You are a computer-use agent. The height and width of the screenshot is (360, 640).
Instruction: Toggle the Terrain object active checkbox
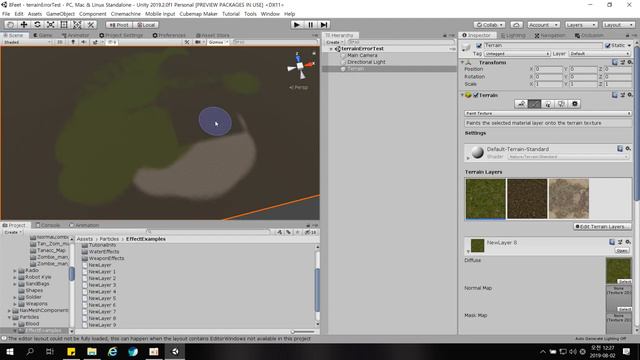479,45
